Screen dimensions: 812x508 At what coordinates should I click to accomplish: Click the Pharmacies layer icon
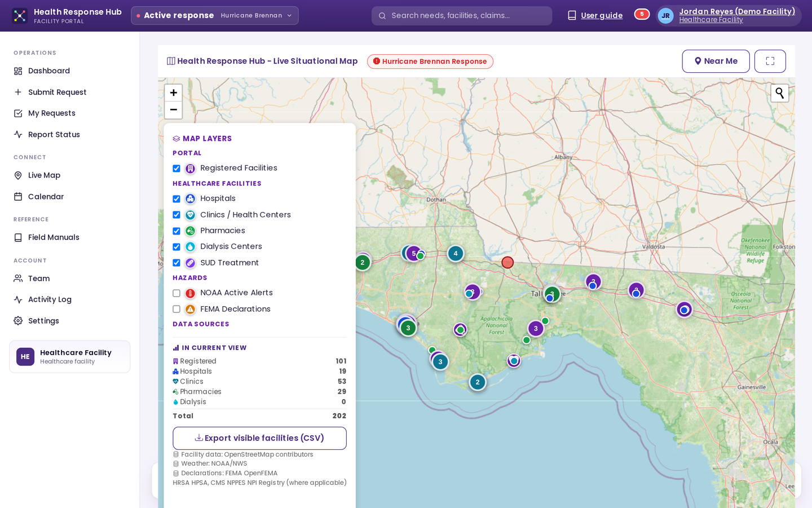pyautogui.click(x=191, y=231)
